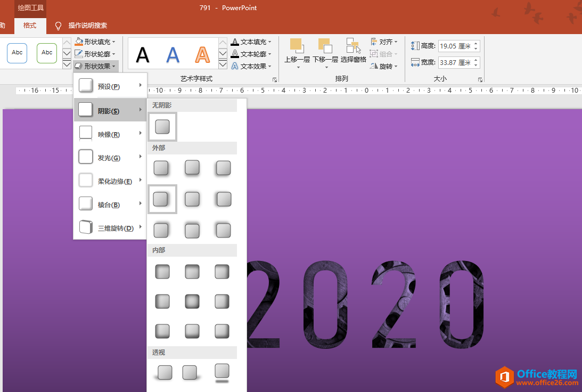
Task: Open the Glow (发光) submenu
Action: pos(109,158)
